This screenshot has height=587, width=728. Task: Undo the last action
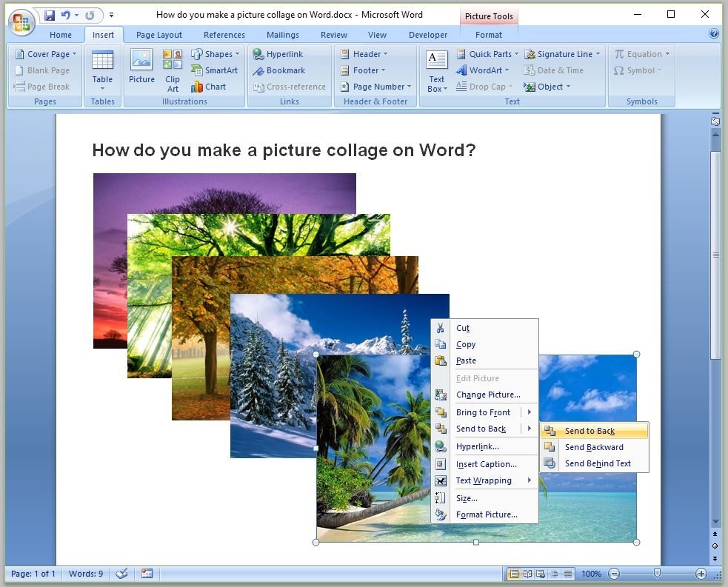[x=66, y=16]
